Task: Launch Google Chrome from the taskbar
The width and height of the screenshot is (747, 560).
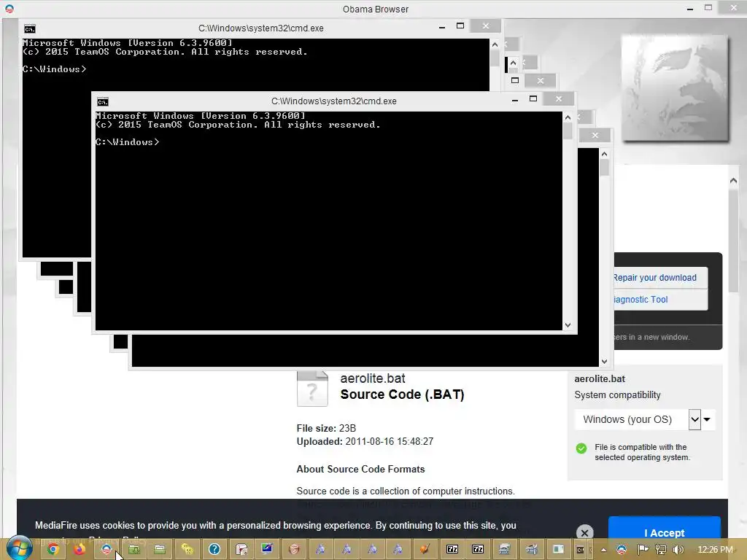Action: [53, 550]
